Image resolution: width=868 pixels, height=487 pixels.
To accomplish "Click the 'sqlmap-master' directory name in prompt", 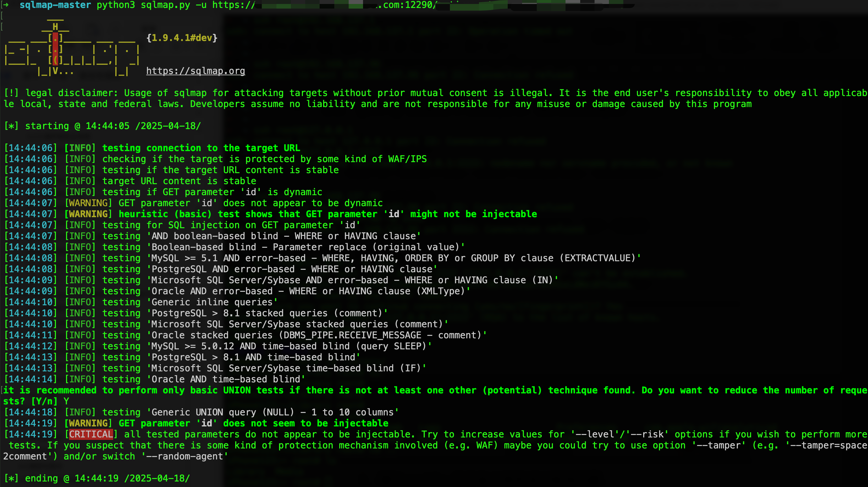I will (x=55, y=5).
